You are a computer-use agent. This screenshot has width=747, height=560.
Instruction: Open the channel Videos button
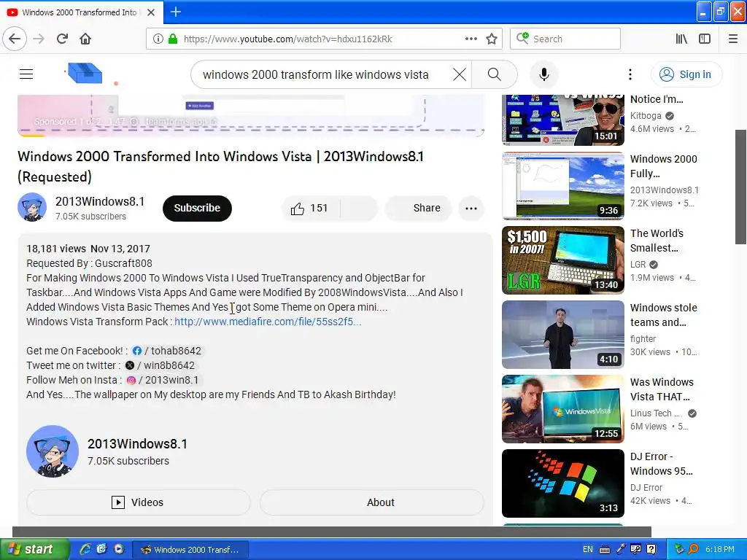(138, 502)
